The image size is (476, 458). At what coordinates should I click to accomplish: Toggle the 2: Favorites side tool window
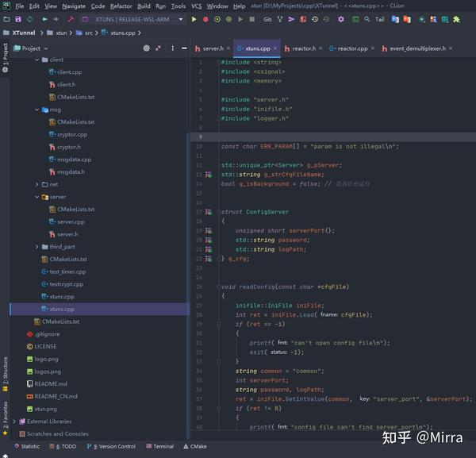click(6, 419)
